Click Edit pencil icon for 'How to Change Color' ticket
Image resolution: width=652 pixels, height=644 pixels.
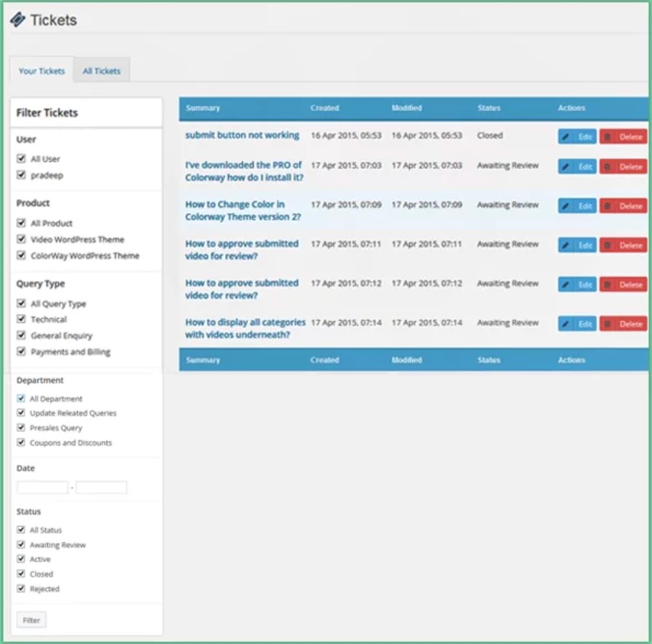[566, 206]
